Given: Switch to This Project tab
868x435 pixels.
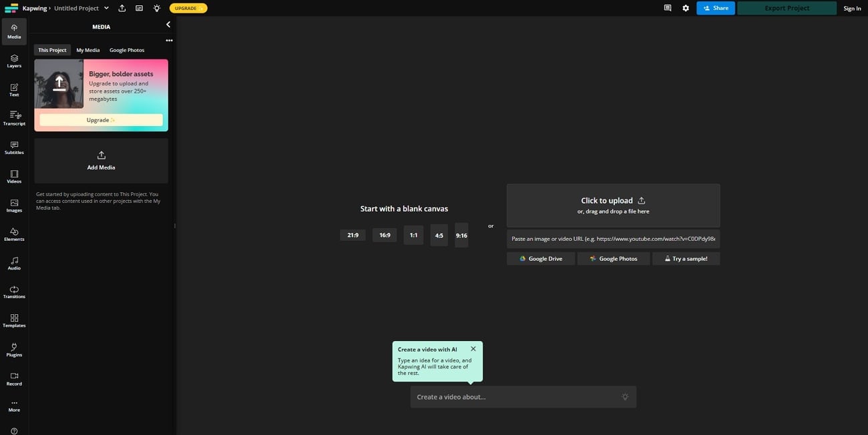Looking at the screenshot, I should pyautogui.click(x=52, y=50).
